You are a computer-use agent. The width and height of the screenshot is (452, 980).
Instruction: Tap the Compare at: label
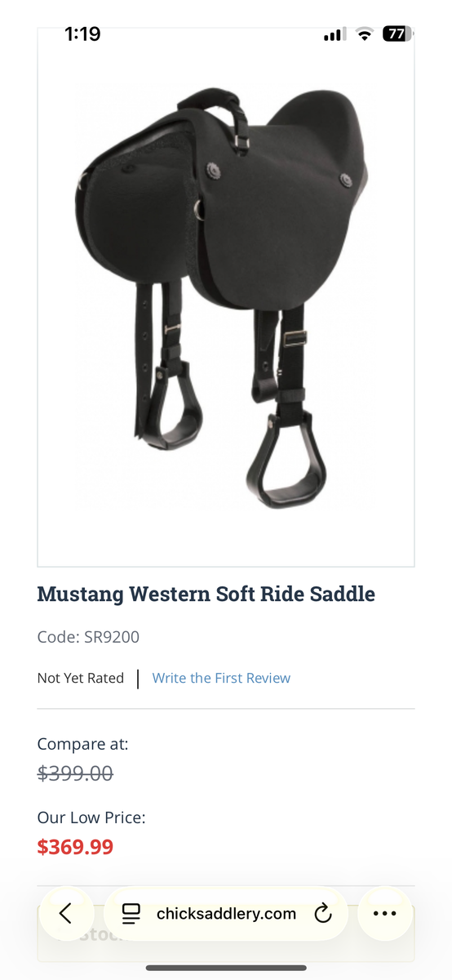point(83,744)
